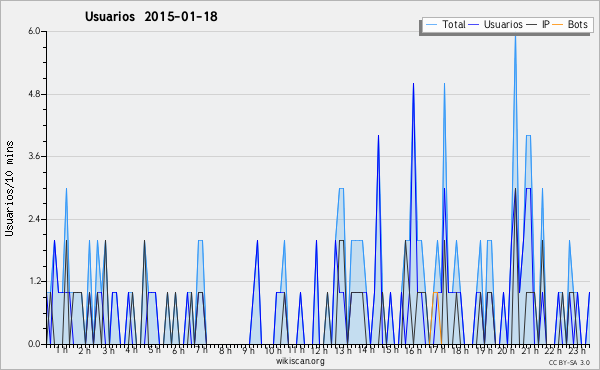Click the light blue Total legend line
The width and height of the screenshot is (600, 370).
click(431, 25)
